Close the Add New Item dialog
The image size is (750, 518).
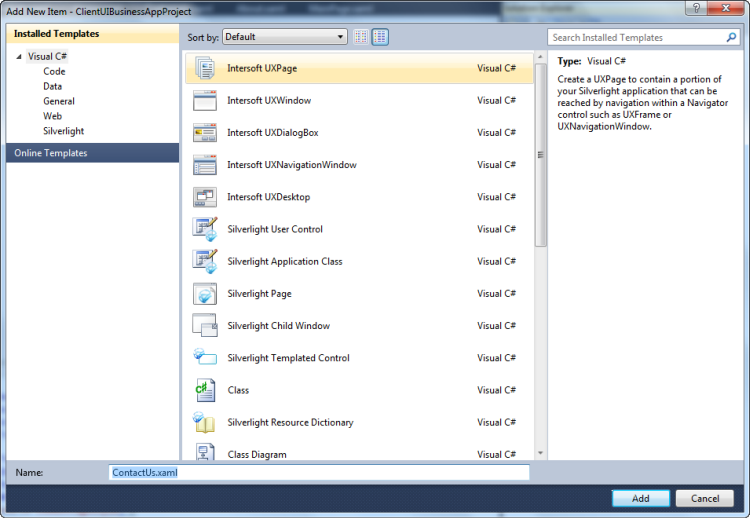click(725, 8)
